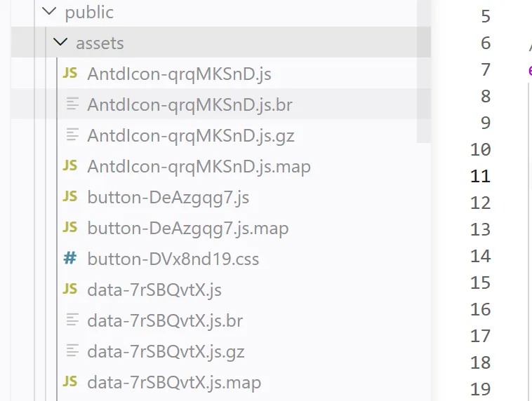Click line number 11 in gutter
The height and width of the screenshot is (401, 532).
tap(480, 176)
